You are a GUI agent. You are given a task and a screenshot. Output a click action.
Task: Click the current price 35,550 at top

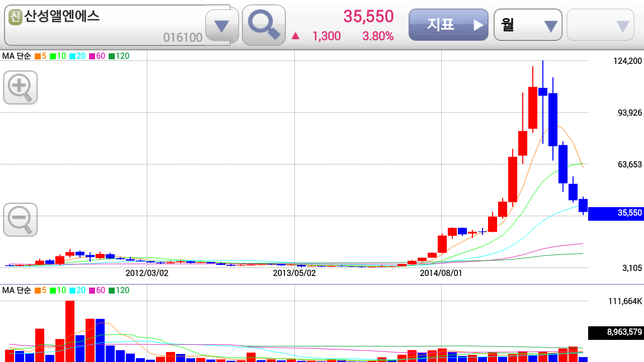point(368,17)
